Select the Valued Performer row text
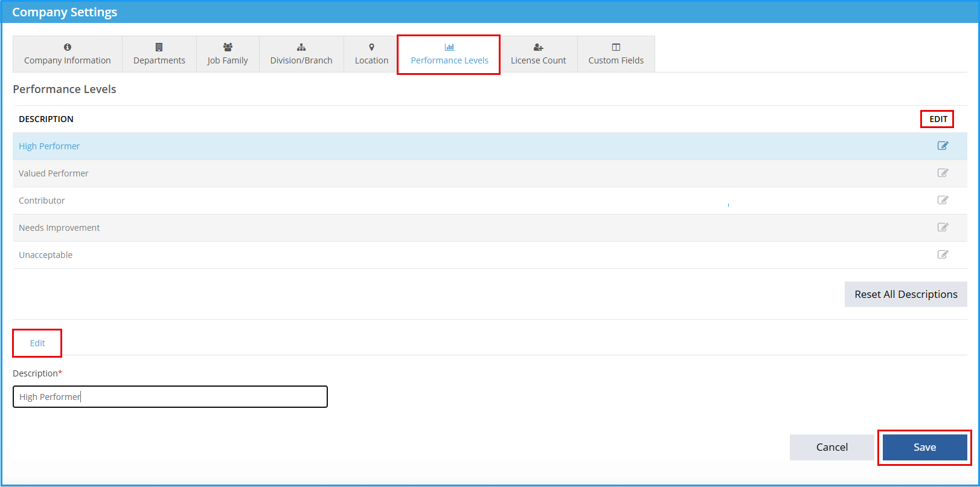 [x=54, y=173]
